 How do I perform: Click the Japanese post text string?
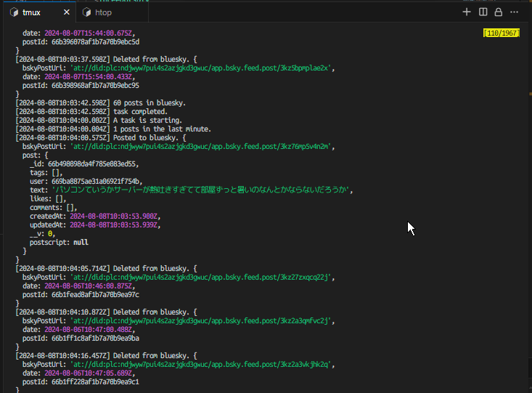(200, 190)
